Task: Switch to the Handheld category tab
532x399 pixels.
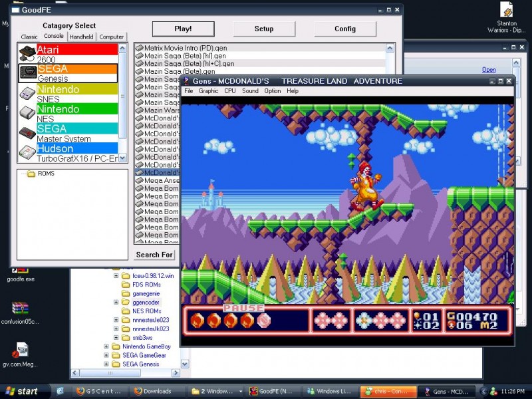Action: click(x=81, y=37)
